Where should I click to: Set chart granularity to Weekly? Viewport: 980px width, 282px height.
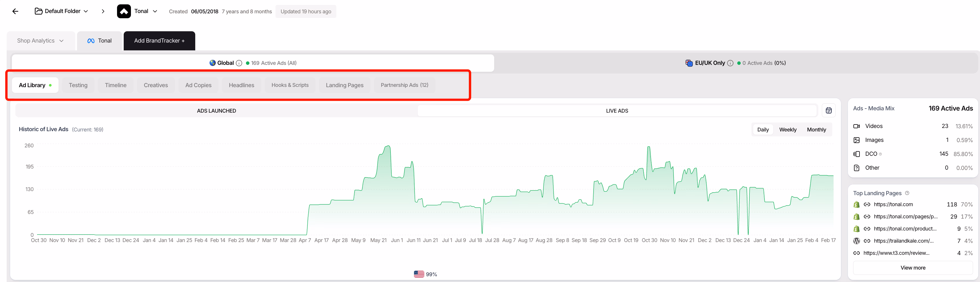pyautogui.click(x=787, y=130)
